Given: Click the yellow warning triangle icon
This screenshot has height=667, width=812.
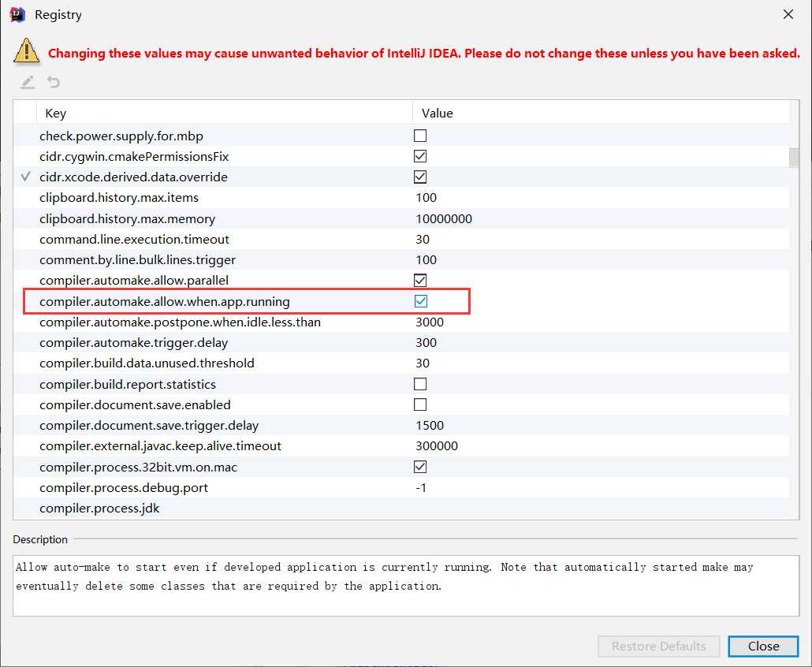Looking at the screenshot, I should [27, 51].
